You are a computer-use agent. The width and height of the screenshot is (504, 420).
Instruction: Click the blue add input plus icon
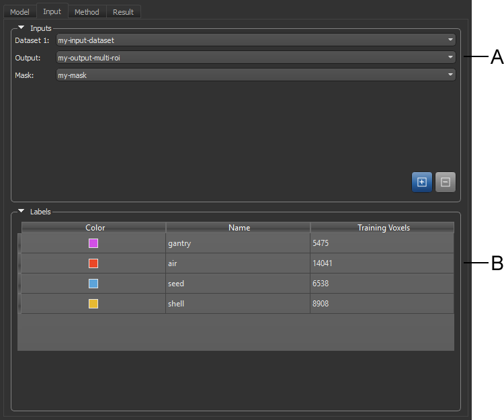tap(422, 182)
